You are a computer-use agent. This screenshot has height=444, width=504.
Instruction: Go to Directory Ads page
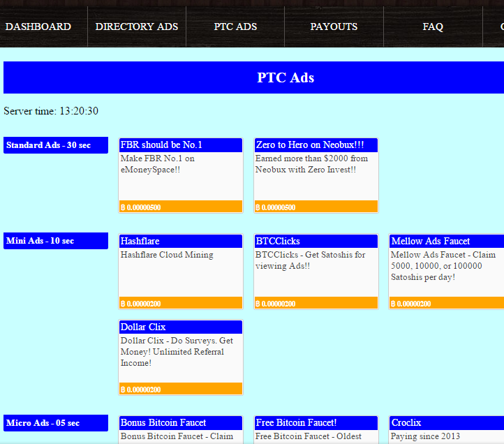[x=137, y=27]
